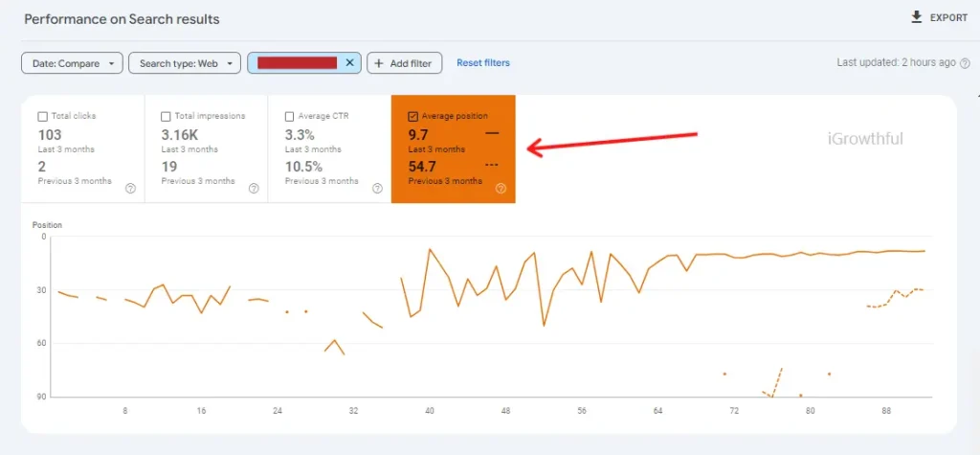This screenshot has width=980, height=455.
Task: Enable the Average CTR checkbox
Action: [x=289, y=117]
